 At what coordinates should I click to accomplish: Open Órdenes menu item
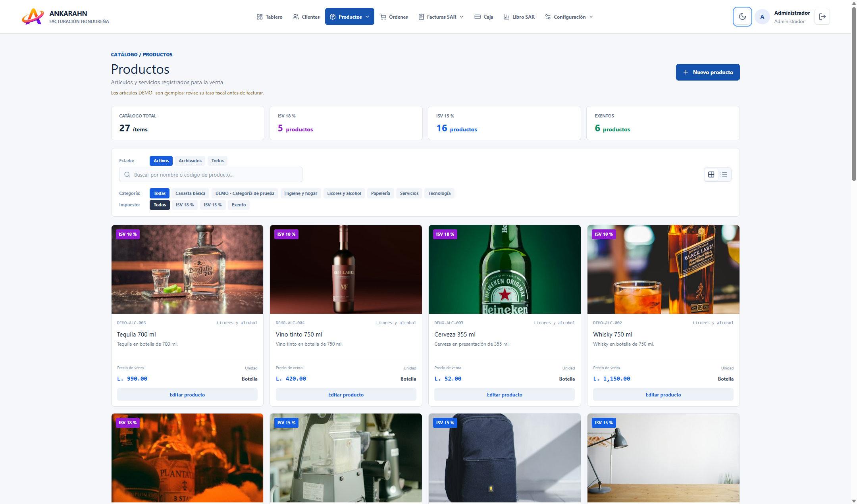click(394, 17)
